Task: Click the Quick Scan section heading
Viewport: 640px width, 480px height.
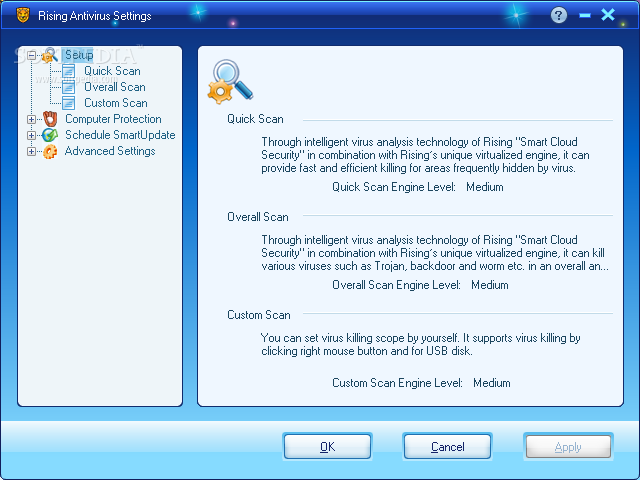Action: click(x=255, y=119)
